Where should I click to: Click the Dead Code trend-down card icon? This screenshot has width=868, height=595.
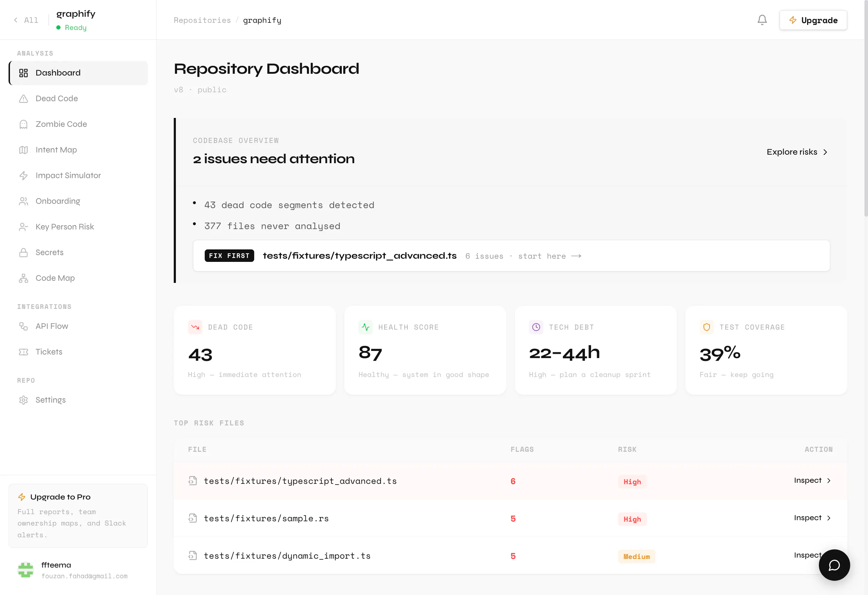(195, 327)
